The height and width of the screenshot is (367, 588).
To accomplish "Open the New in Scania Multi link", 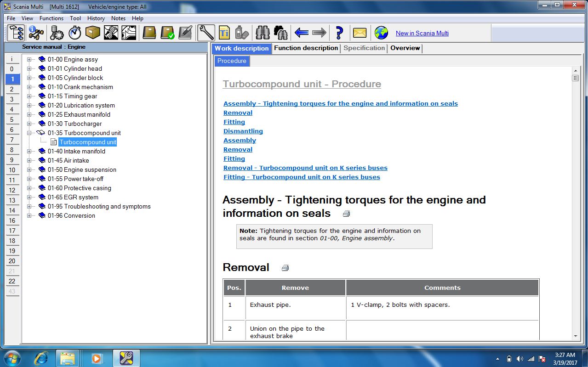I will pos(422,33).
